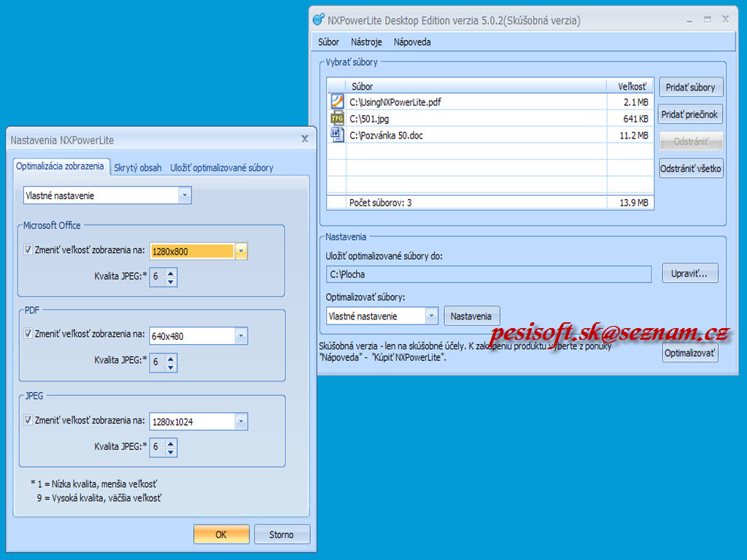Open the 1280x1024 JPEG resolution dropdown
This screenshot has height=560, width=747.
coord(241,421)
